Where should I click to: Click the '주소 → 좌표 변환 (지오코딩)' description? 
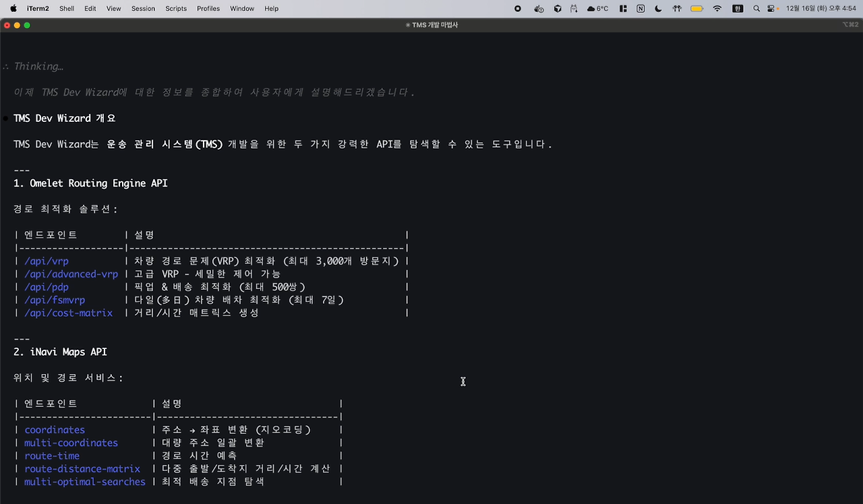click(x=235, y=430)
